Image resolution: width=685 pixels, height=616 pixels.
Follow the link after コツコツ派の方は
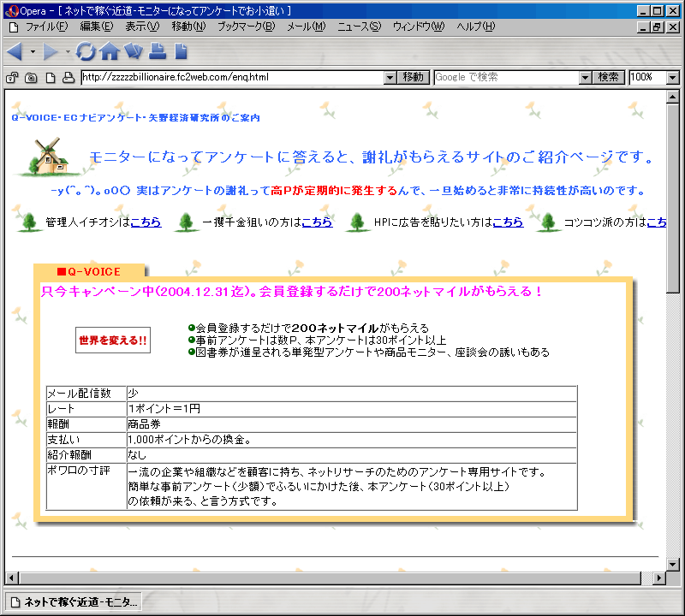(657, 222)
